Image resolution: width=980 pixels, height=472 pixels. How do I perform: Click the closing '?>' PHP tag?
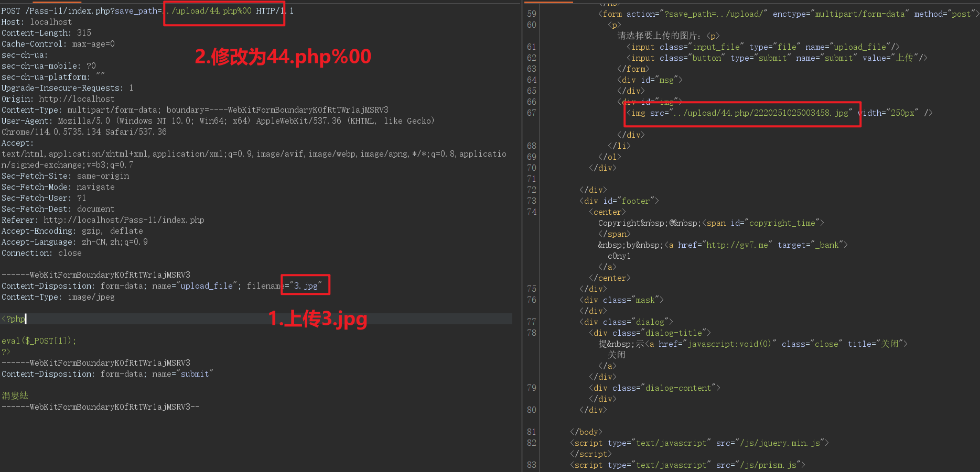coord(6,352)
